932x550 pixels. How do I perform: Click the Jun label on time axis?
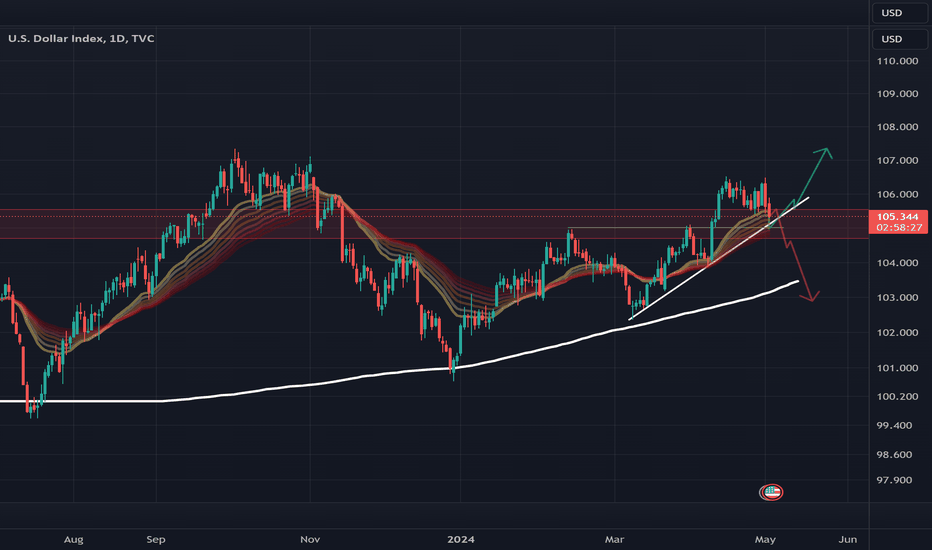pyautogui.click(x=848, y=539)
